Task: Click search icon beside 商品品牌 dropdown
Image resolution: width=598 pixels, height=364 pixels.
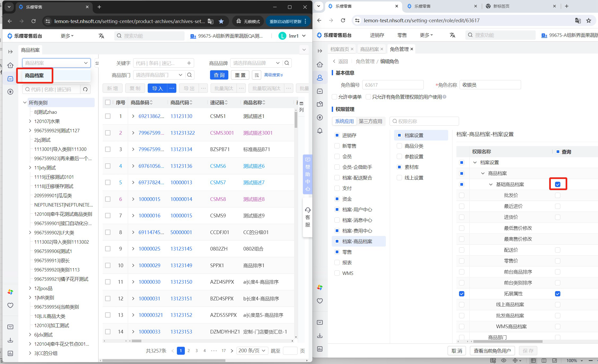Action: tap(287, 63)
